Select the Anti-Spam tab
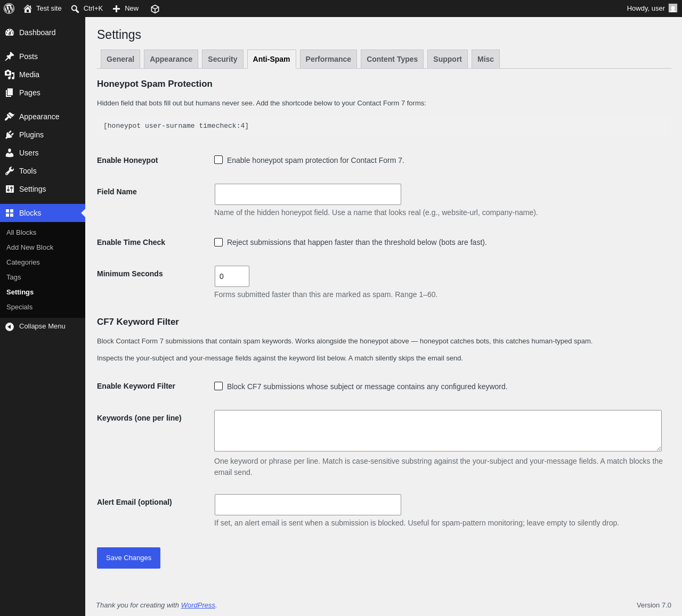The height and width of the screenshot is (616, 682). 272,59
